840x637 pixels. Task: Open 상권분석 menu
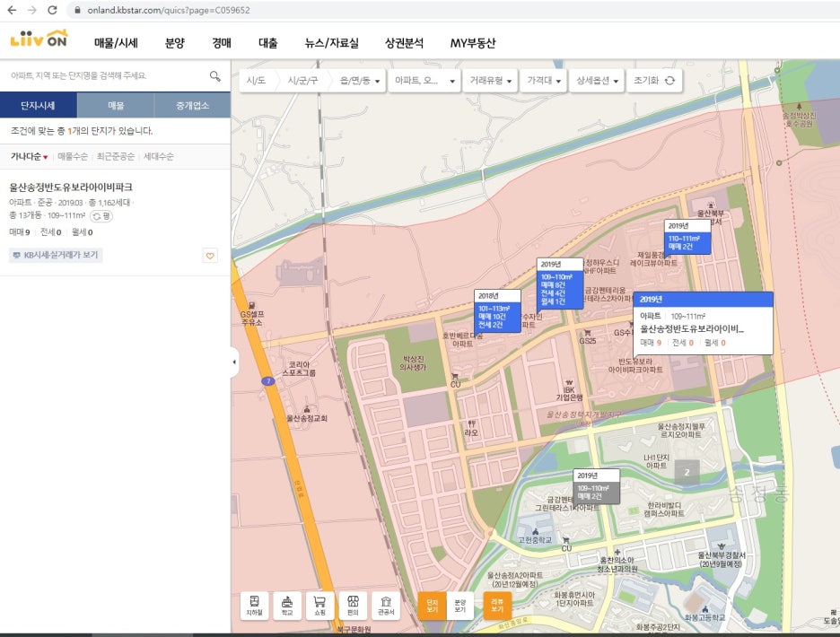point(404,43)
